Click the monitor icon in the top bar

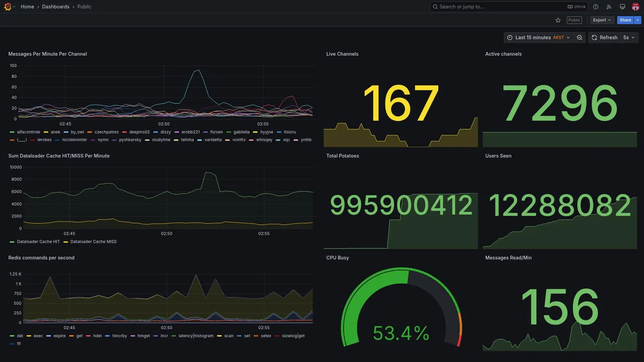622,7
